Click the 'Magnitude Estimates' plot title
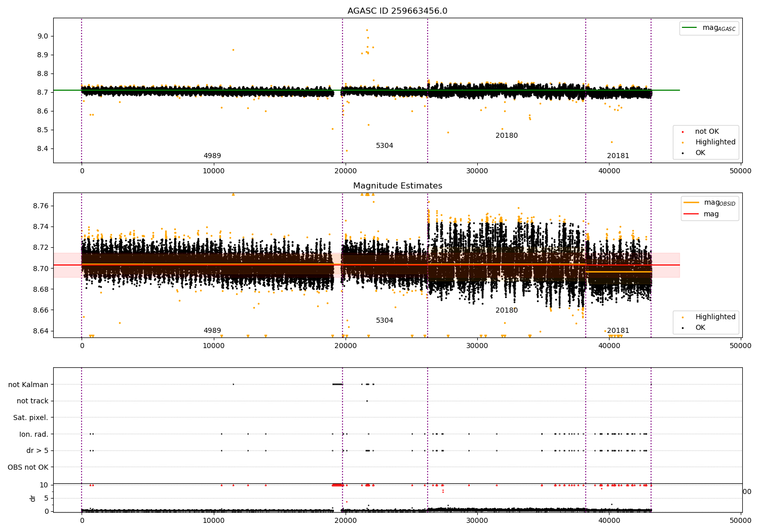760x532 pixels. coord(397,186)
